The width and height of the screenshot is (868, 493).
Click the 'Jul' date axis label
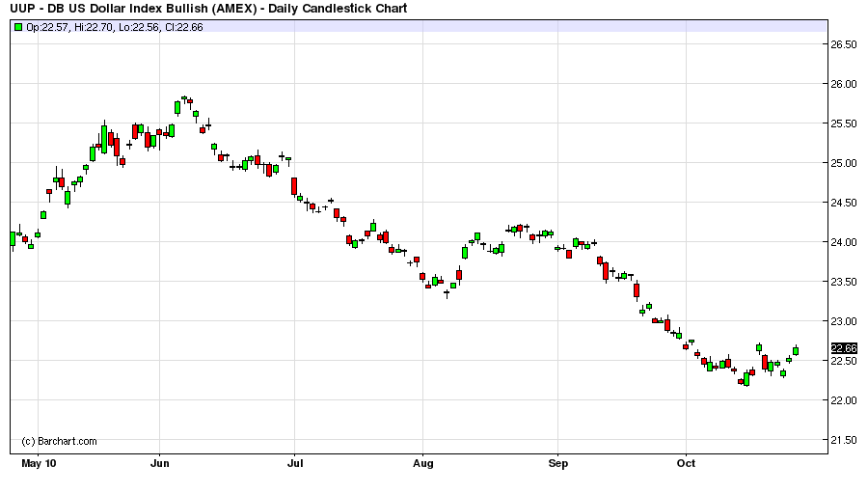[x=295, y=463]
